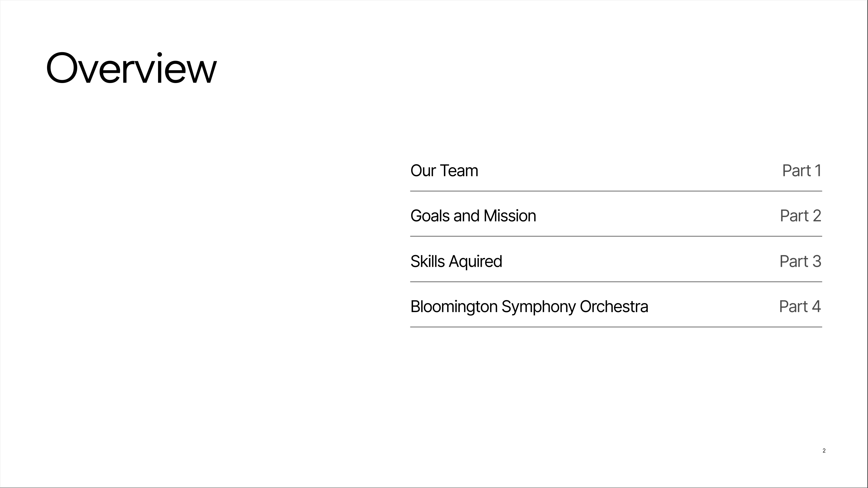
Task: Click the Part 1 label
Action: point(802,171)
